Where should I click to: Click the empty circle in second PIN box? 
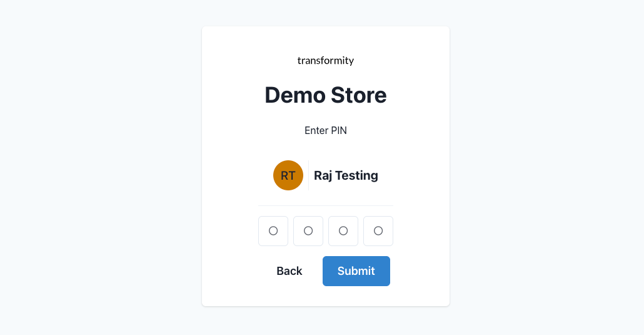coord(308,230)
